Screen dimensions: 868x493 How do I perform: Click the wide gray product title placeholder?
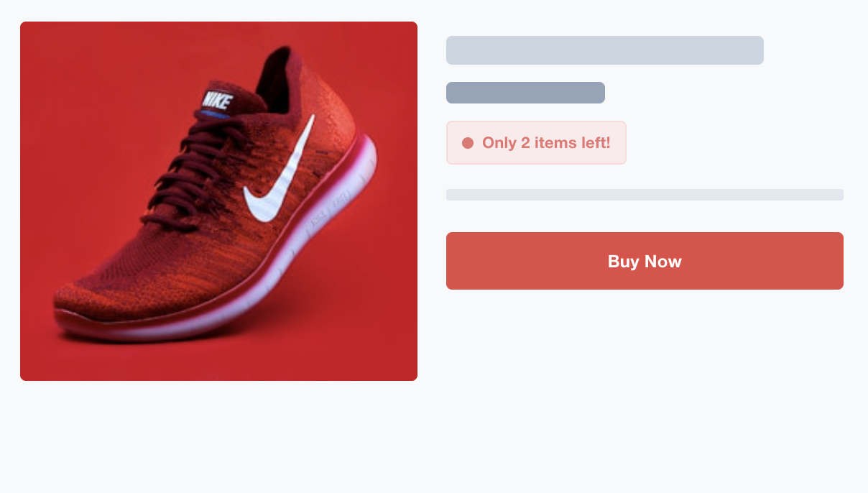pyautogui.click(x=605, y=50)
